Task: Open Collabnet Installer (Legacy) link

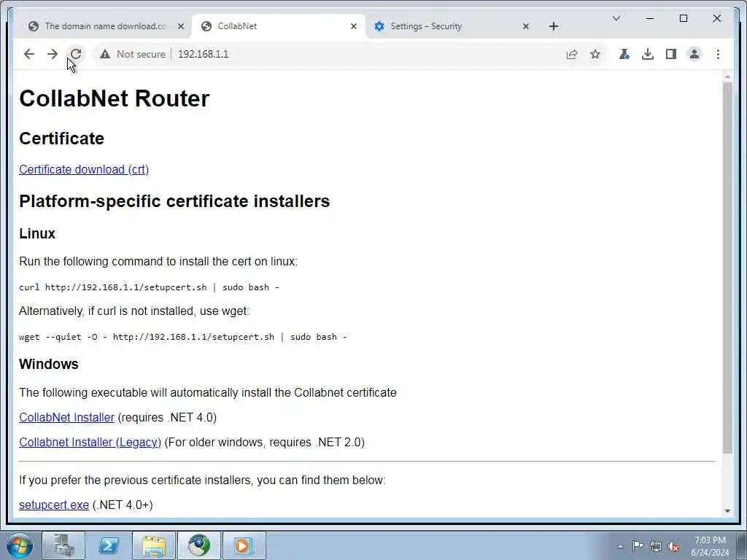Action: click(x=90, y=442)
